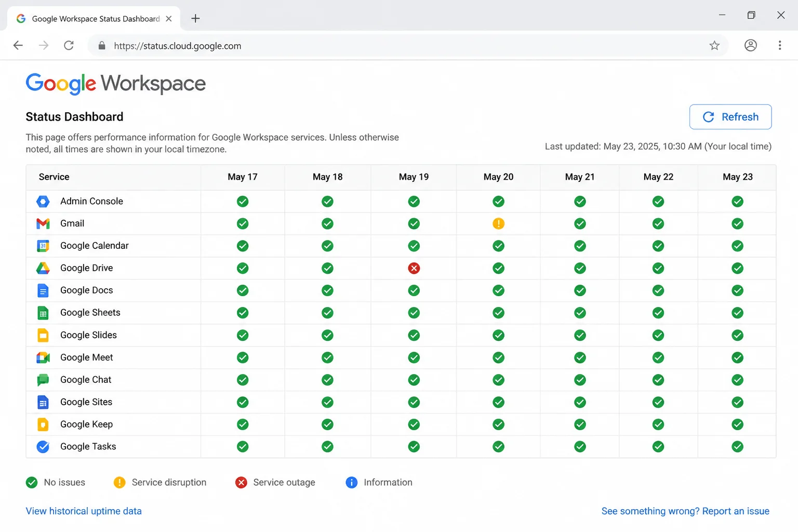Click the Last updated timestamp text
The width and height of the screenshot is (798, 532).
click(658, 147)
